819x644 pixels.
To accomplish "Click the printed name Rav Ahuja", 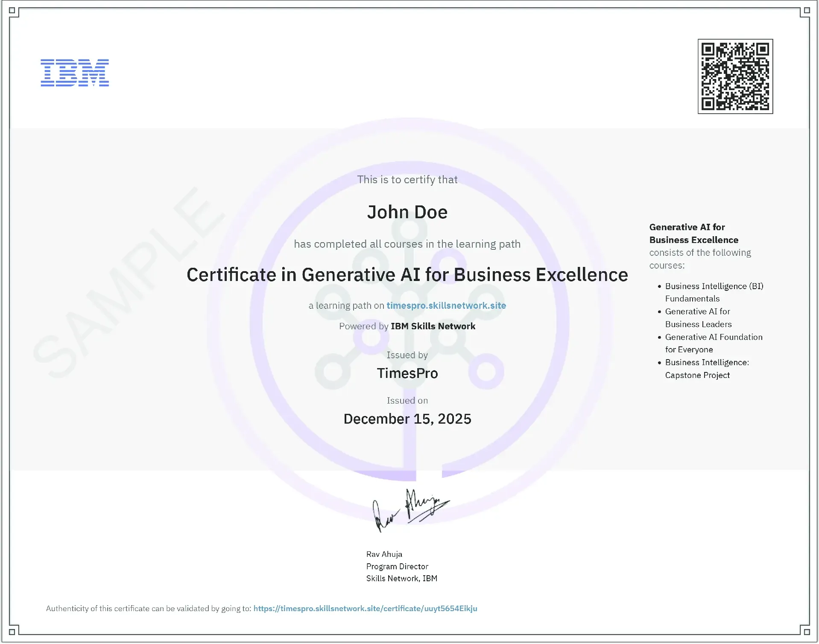I will click(x=384, y=554).
